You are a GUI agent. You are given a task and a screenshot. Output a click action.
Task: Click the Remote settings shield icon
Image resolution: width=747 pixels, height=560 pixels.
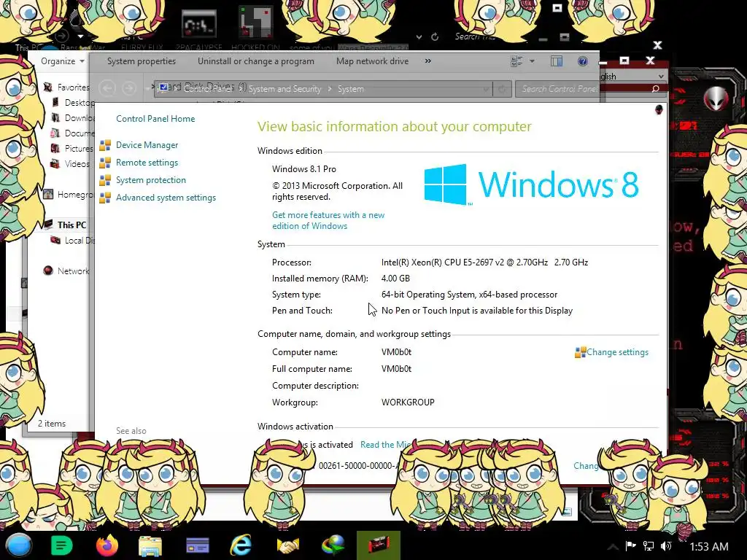105,163
